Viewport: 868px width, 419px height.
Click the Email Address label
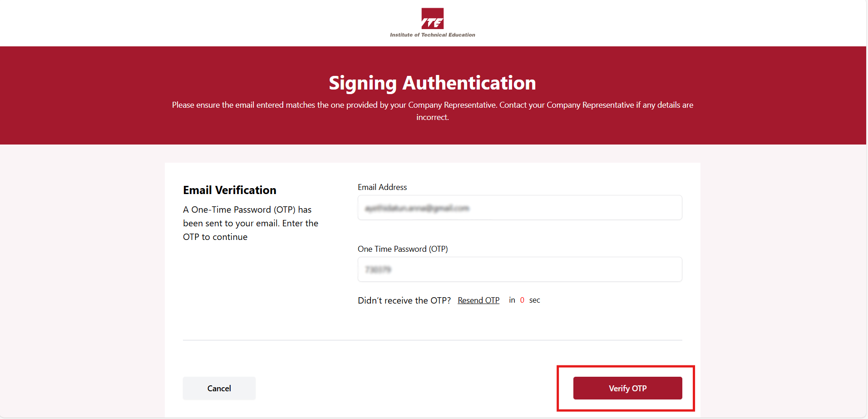click(382, 187)
